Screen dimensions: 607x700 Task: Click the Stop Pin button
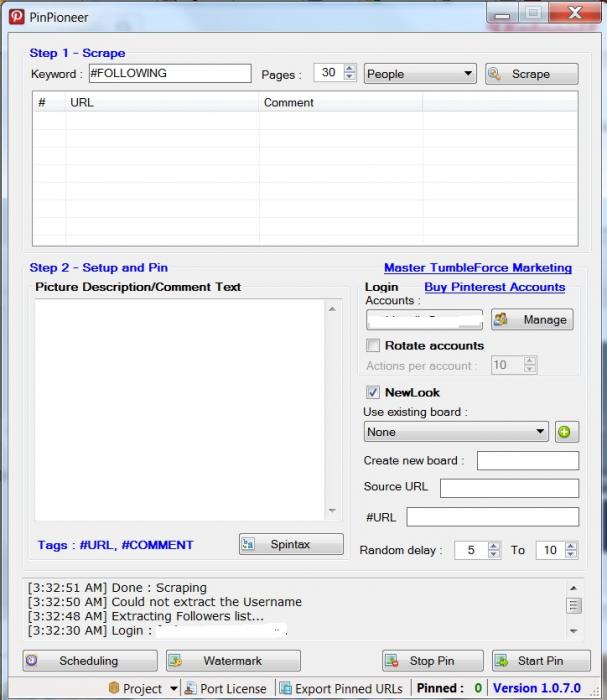click(432, 660)
